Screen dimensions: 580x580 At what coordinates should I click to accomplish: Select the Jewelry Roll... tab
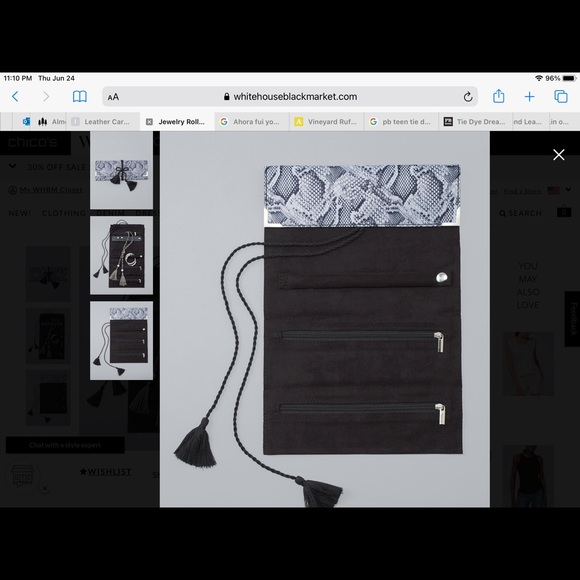177,122
